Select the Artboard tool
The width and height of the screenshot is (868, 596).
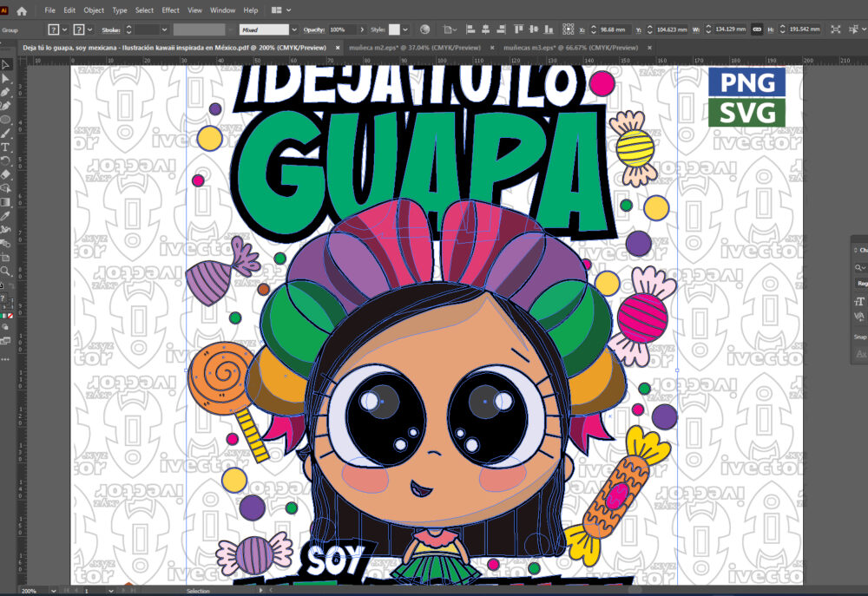coord(5,258)
